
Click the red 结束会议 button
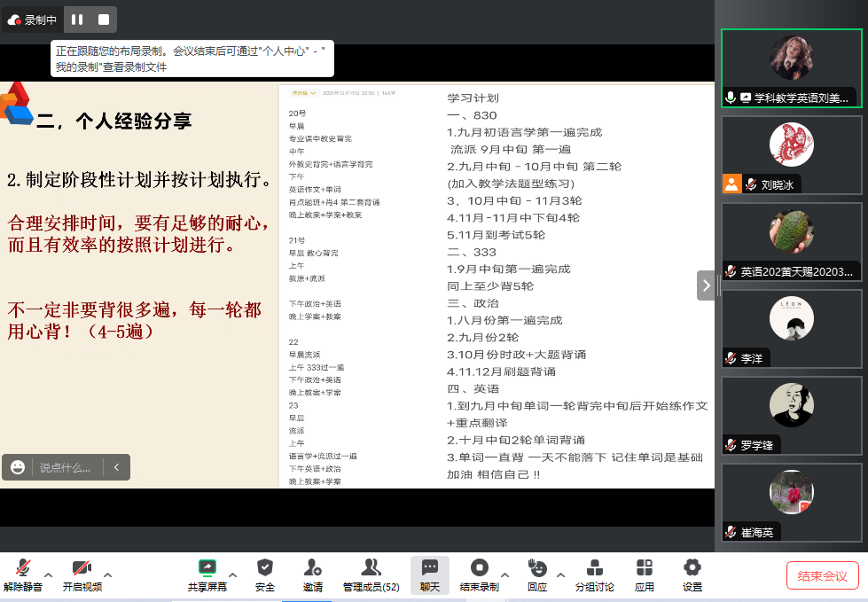click(x=822, y=575)
